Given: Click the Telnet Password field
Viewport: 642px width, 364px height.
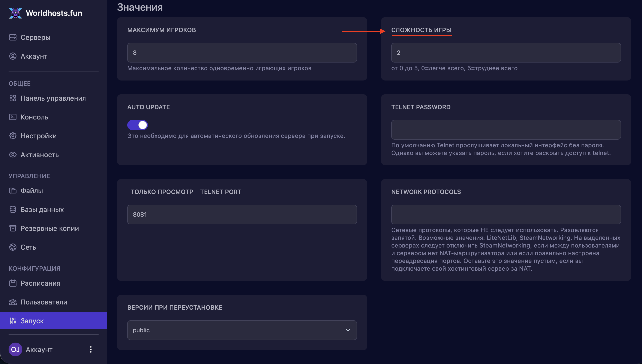Looking at the screenshot, I should [506, 130].
